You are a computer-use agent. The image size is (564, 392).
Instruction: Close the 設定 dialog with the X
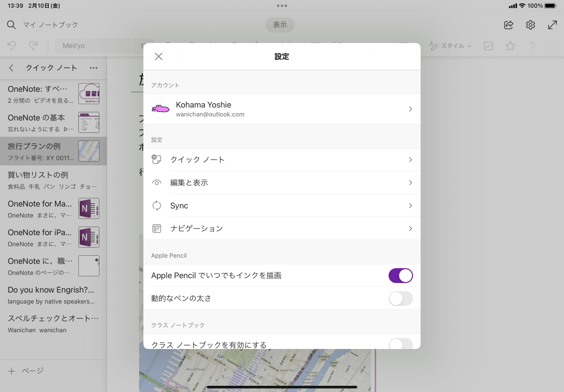(159, 56)
